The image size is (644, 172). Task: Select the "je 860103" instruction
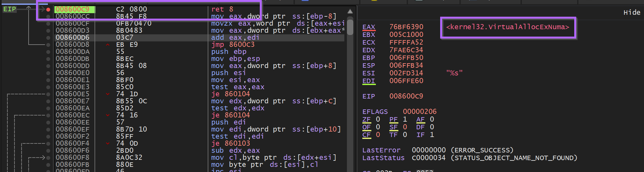[x=231, y=143]
